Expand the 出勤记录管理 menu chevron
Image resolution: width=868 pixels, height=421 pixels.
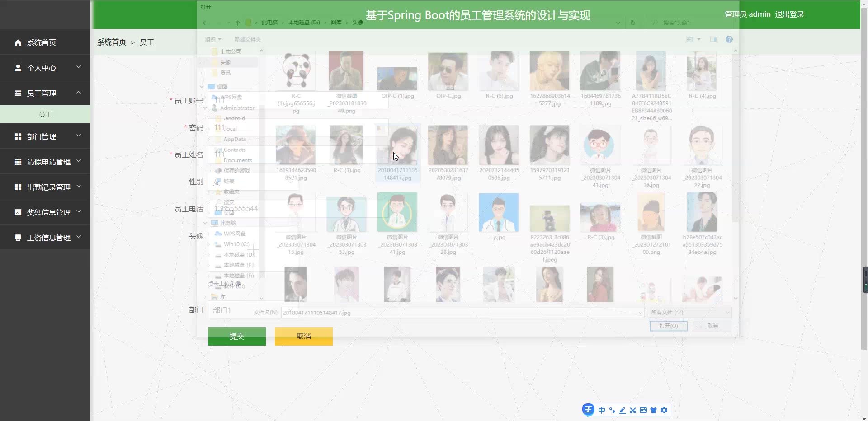click(79, 186)
